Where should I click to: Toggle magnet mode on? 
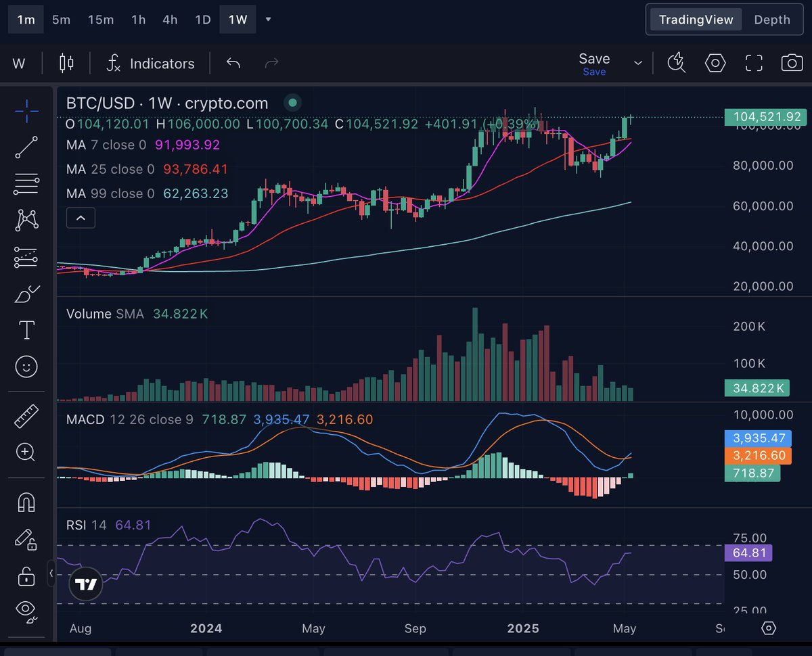(26, 501)
